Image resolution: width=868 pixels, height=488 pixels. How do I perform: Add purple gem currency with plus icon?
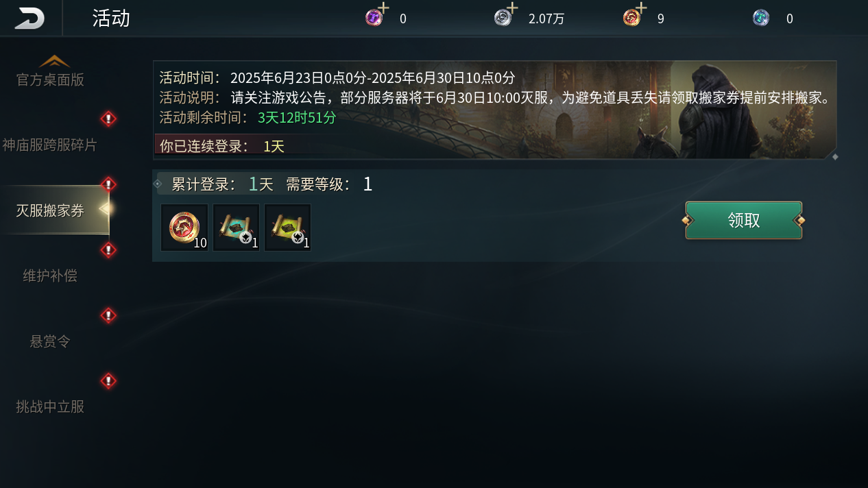click(x=376, y=14)
